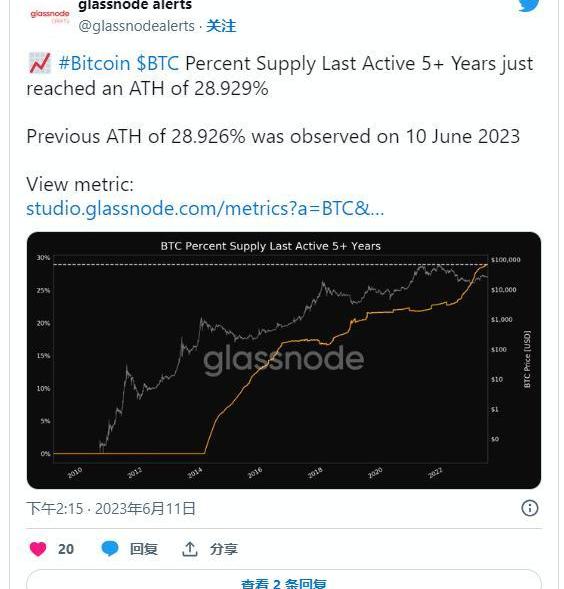Screen dimensions: 564x589
Task: Click the blue reply speech bubble icon
Action: pyautogui.click(x=110, y=549)
